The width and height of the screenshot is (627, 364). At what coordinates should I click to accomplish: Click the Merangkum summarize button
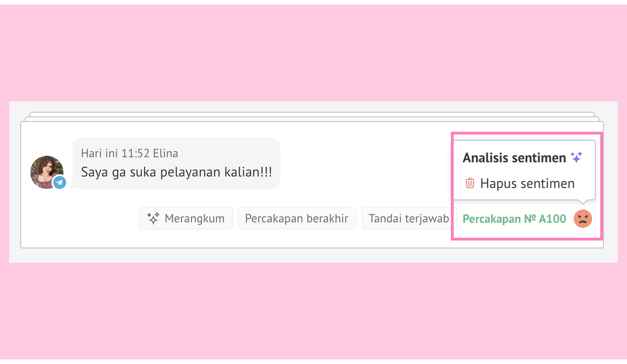[186, 218]
